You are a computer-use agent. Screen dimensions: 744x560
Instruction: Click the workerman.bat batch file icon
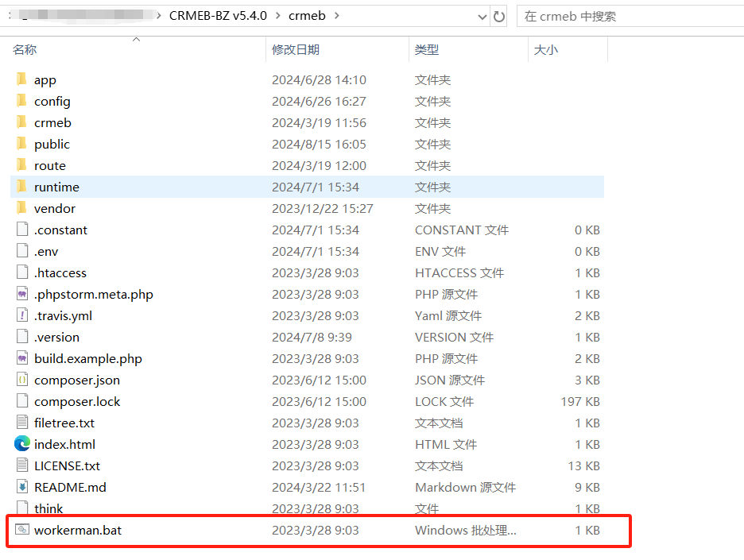click(22, 529)
